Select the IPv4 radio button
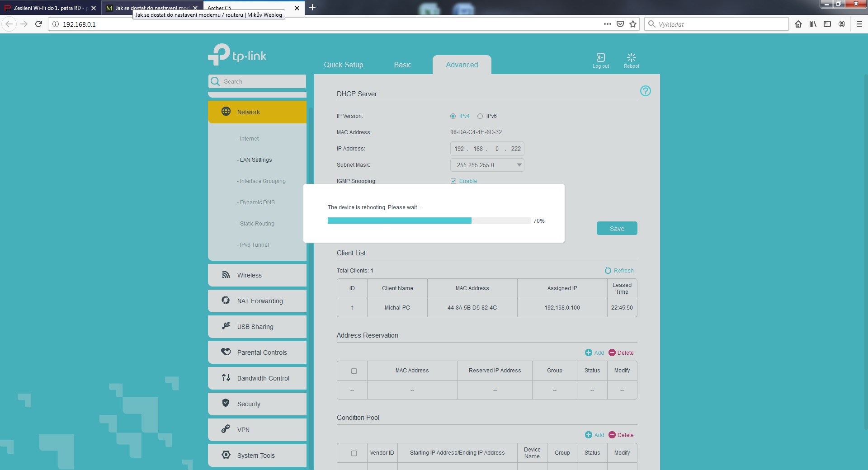Image resolution: width=868 pixels, height=470 pixels. 453,116
